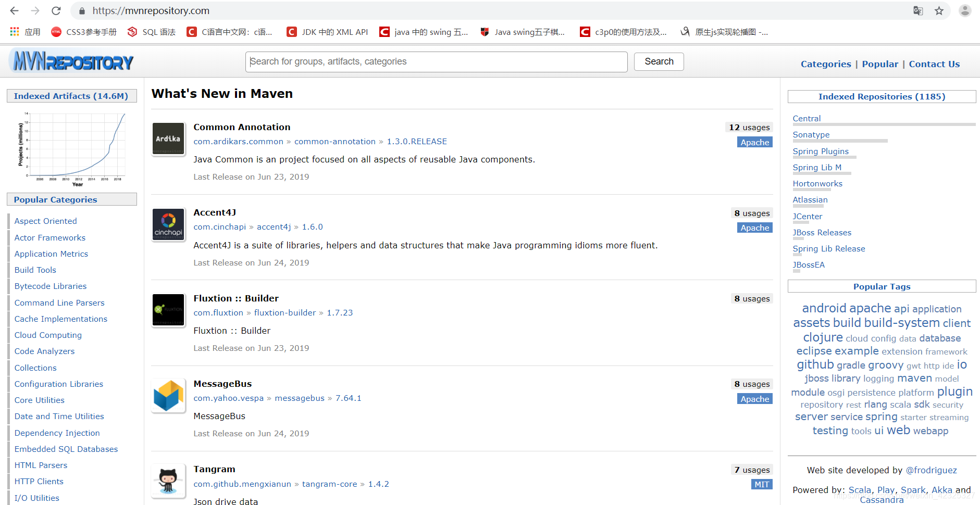Open 原生js实现轮播图 bookmark
This screenshot has width=980, height=505.
point(724,32)
